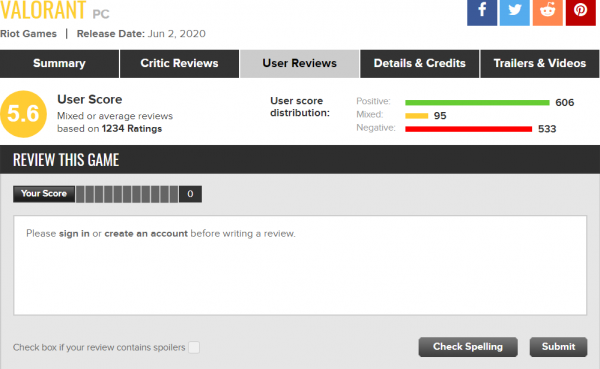
Task: Click the yellow Mixed distribution bar
Action: 416,116
